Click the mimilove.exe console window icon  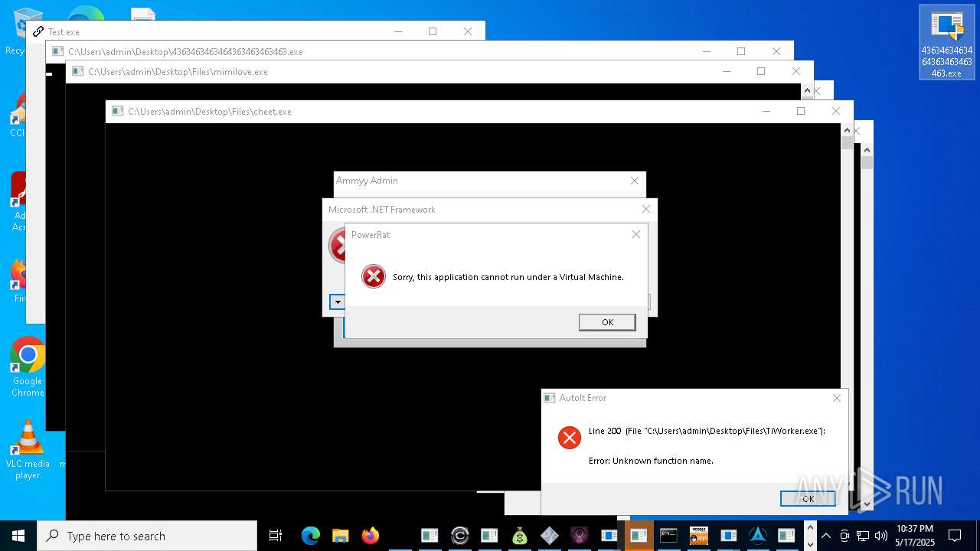coord(77,72)
